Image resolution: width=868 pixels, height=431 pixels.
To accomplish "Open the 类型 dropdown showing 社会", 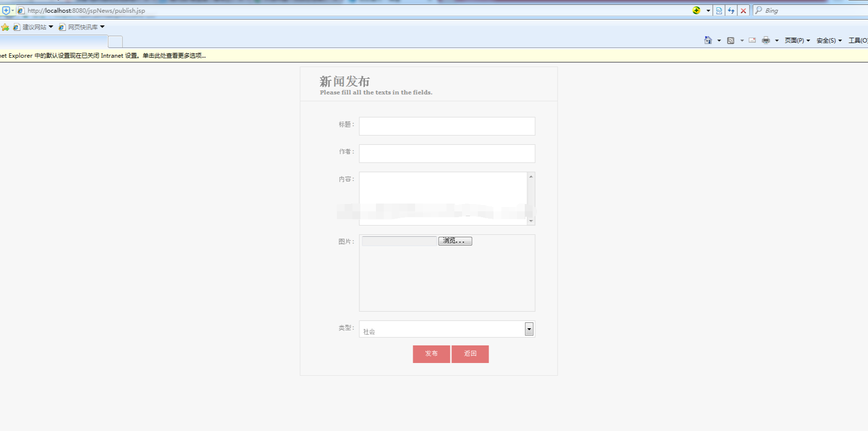I will (447, 329).
